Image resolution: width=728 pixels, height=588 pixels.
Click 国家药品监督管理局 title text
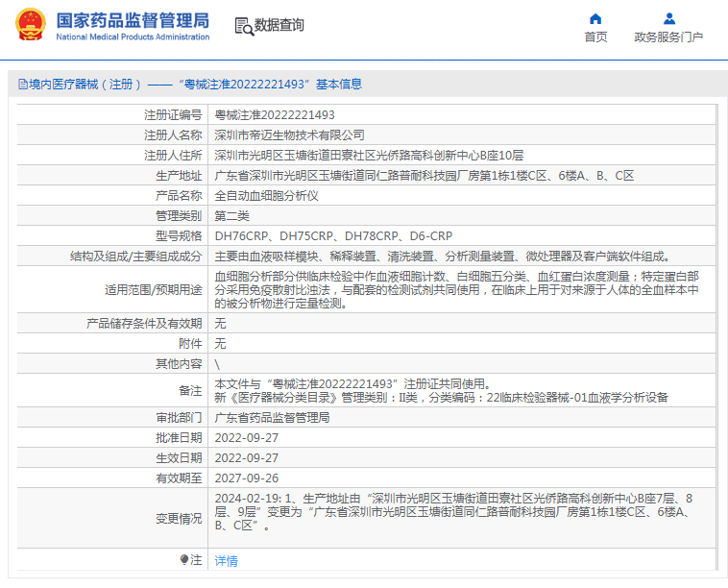[x=133, y=21]
